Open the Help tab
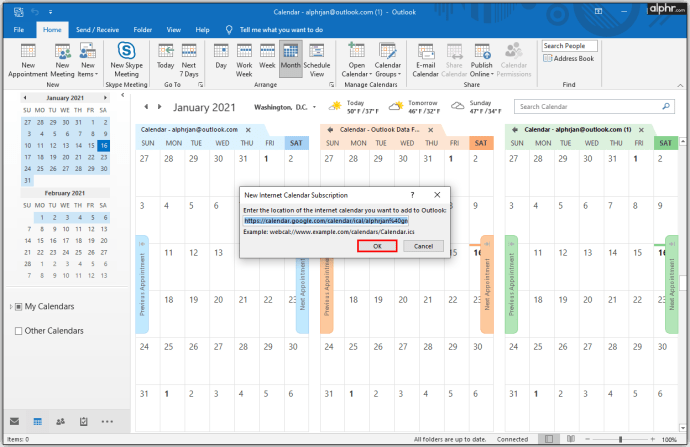 (202, 29)
